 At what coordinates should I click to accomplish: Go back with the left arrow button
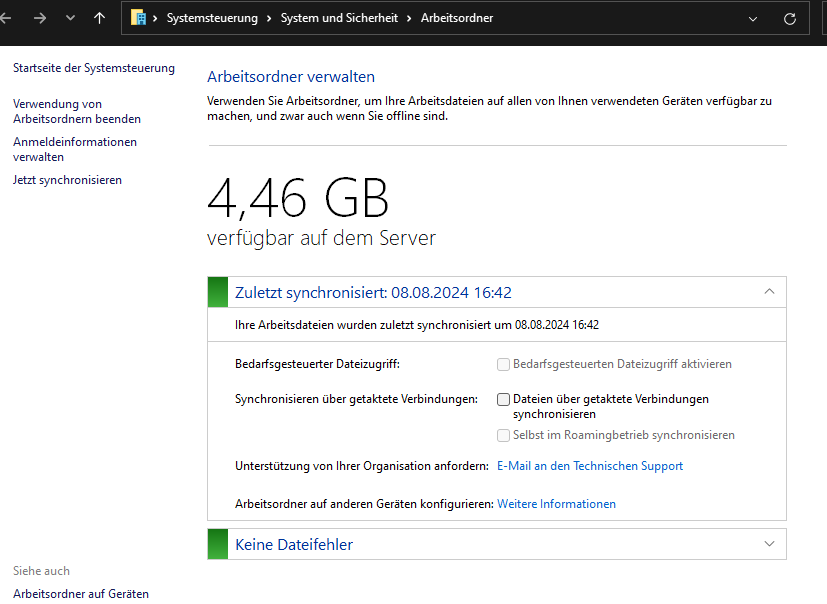tap(5, 18)
